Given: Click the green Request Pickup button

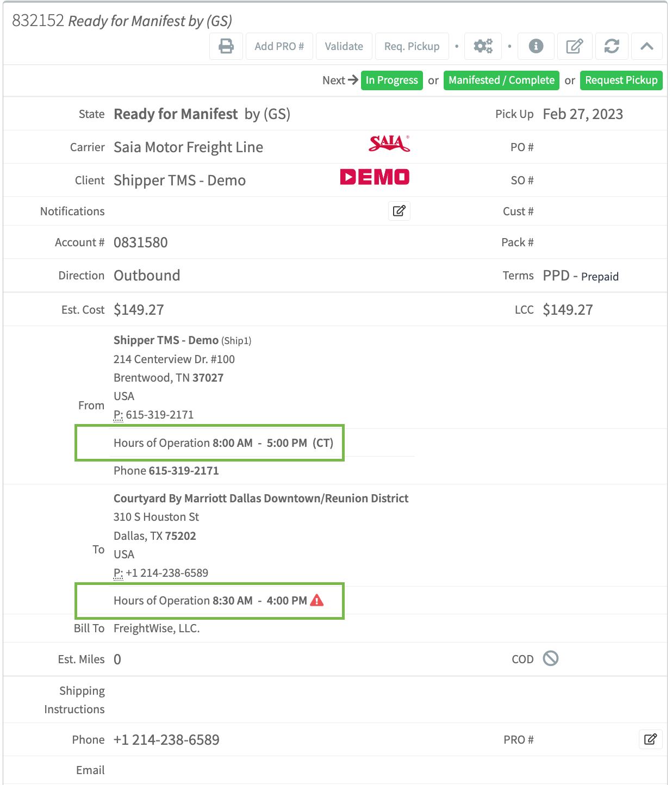Looking at the screenshot, I should coord(621,80).
